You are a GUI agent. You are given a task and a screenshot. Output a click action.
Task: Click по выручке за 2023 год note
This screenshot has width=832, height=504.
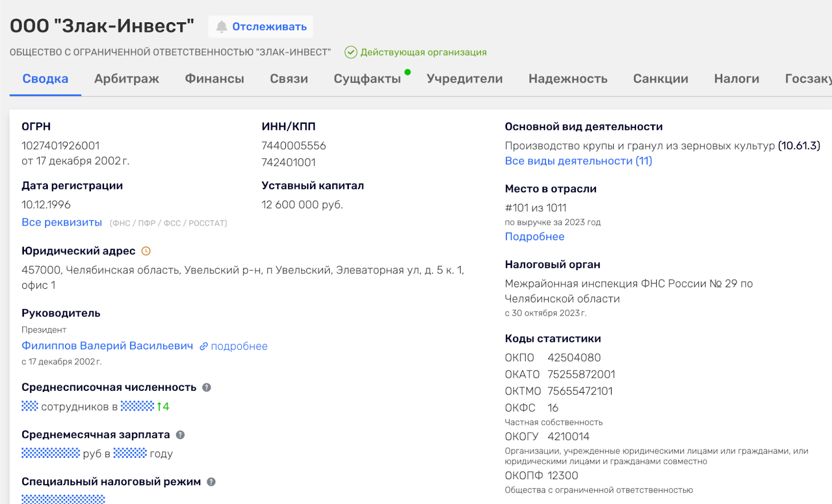click(553, 222)
